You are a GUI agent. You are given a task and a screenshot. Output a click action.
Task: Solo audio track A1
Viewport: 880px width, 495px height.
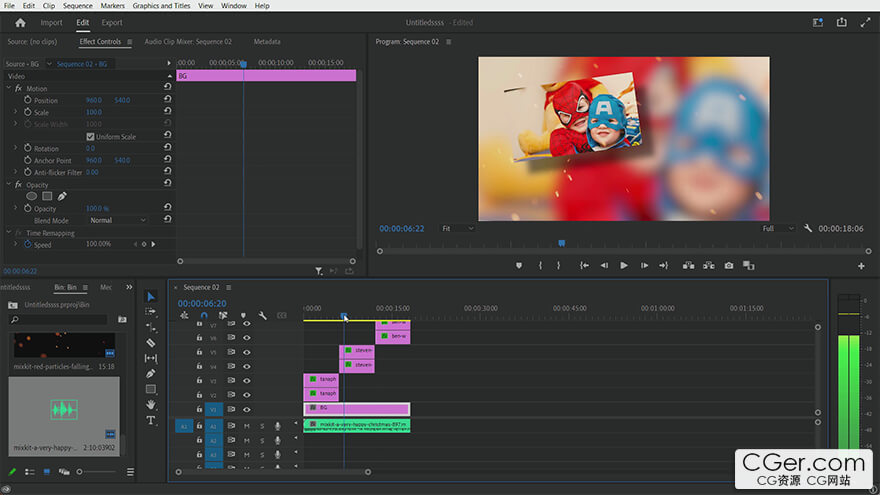[262, 426]
